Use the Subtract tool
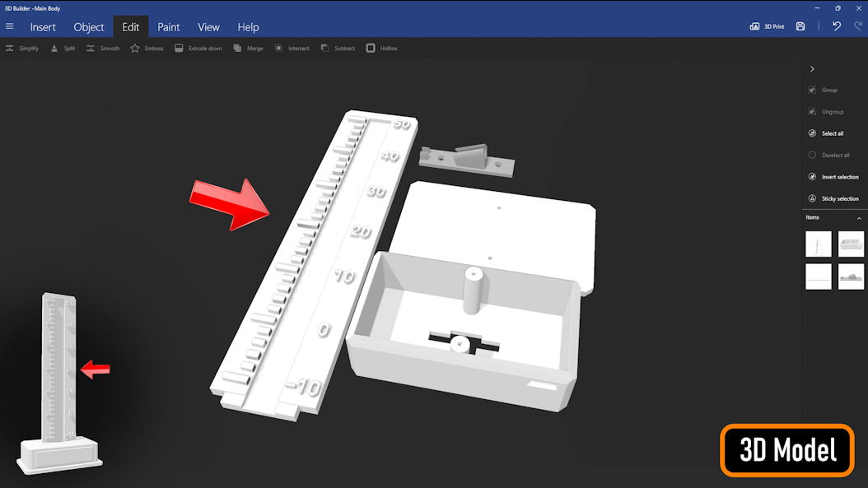This screenshot has width=868, height=488. tap(324, 49)
